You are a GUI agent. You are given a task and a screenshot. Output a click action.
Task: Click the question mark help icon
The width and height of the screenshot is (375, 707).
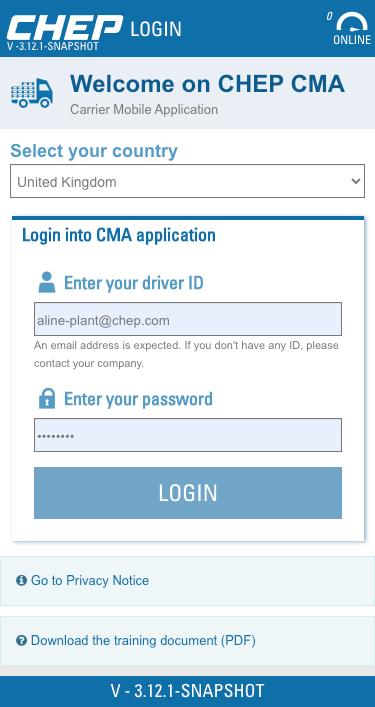[21, 640]
